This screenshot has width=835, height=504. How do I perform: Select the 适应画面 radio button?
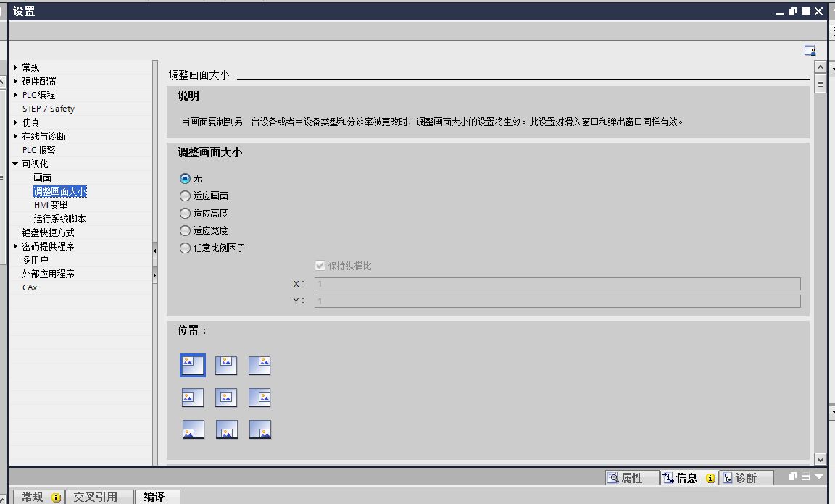[186, 196]
